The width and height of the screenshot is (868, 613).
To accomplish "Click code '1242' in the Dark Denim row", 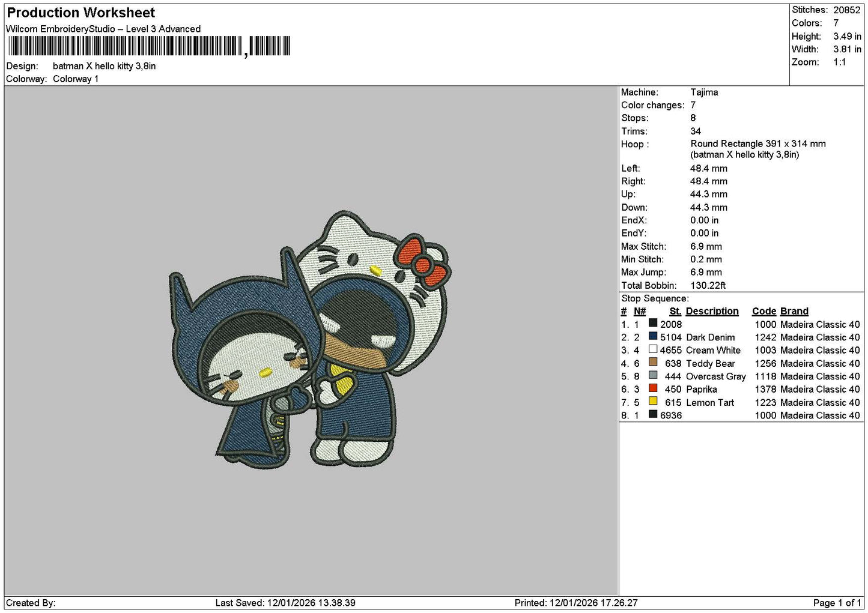I will (765, 337).
